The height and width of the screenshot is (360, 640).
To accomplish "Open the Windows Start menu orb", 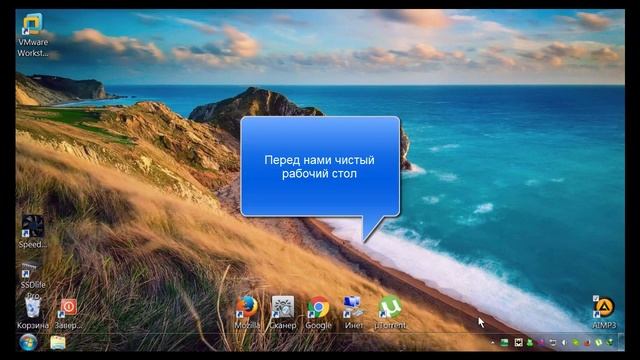I will (x=28, y=342).
